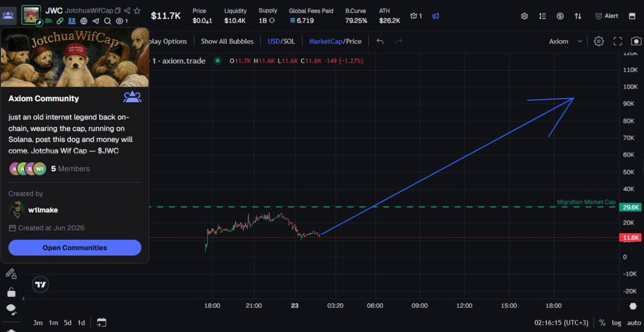Click the Price $0.0₄1 value
This screenshot has height=332, width=644.
202,20
